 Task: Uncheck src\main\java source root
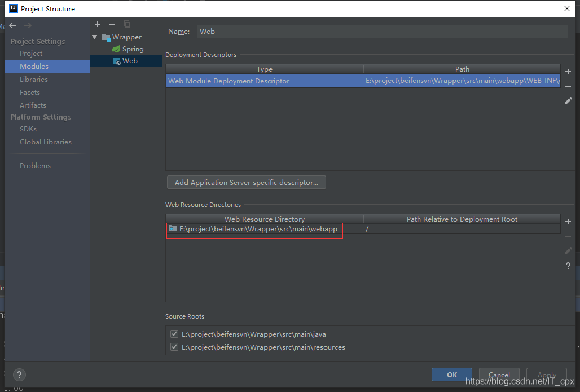[x=174, y=334]
